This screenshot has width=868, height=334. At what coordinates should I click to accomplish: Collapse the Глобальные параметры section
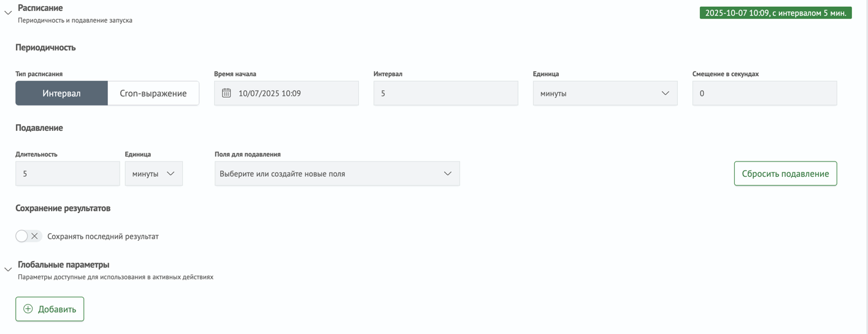point(8,270)
